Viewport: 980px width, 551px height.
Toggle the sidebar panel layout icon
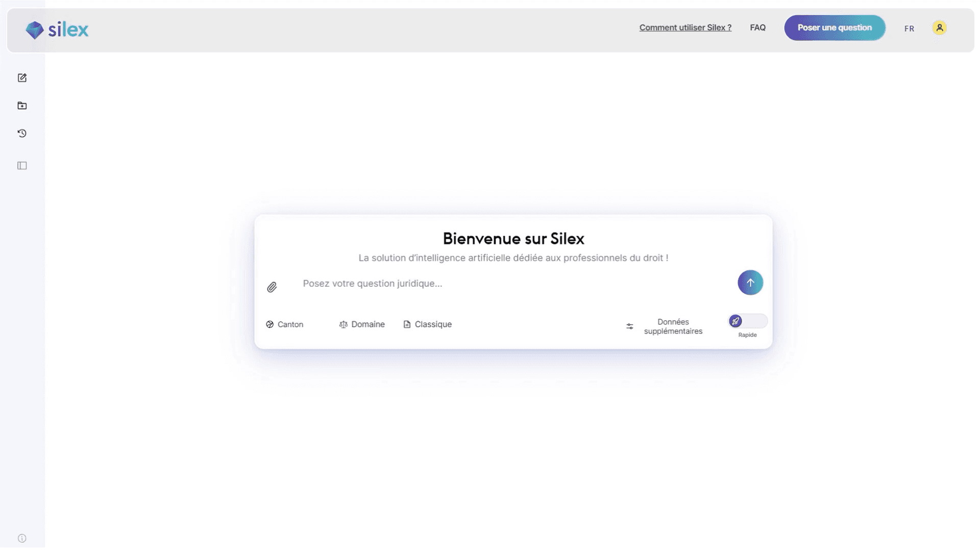click(22, 166)
